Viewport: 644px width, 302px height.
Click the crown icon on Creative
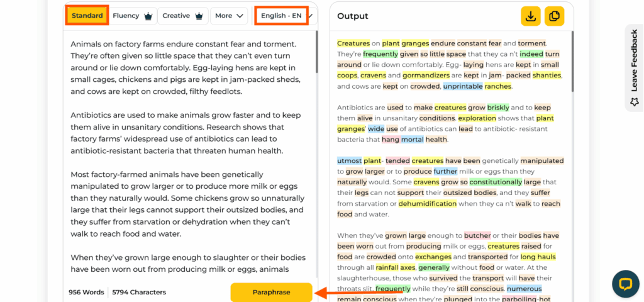pyautogui.click(x=199, y=16)
